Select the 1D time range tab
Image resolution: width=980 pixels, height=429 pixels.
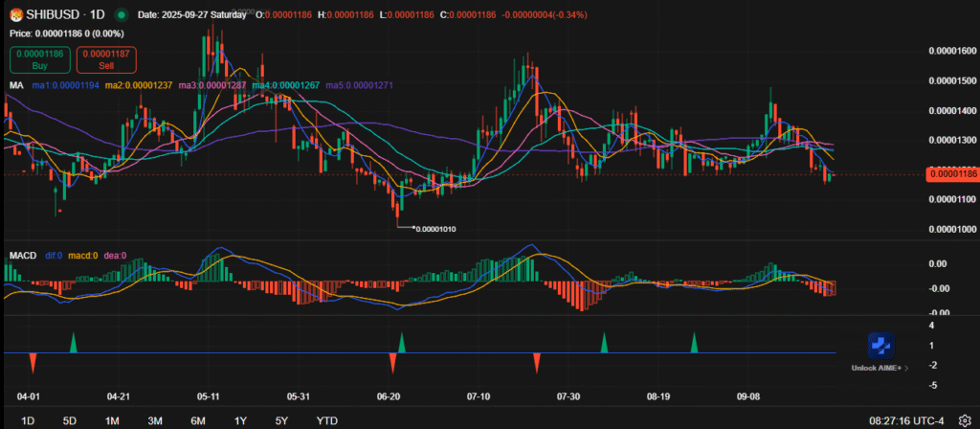click(x=28, y=421)
